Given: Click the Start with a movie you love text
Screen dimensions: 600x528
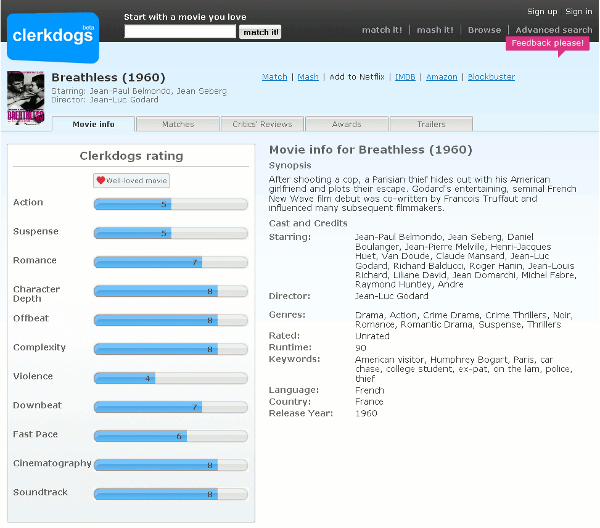Looking at the screenshot, I should click(185, 17).
